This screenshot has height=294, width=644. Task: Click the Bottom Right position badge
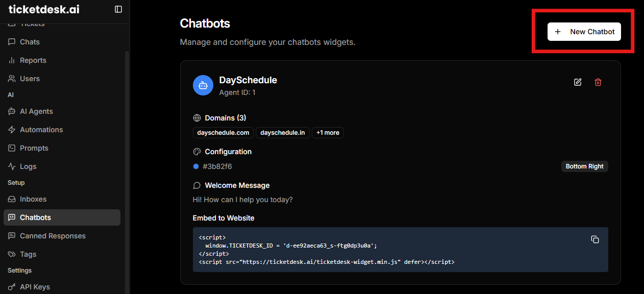point(584,166)
